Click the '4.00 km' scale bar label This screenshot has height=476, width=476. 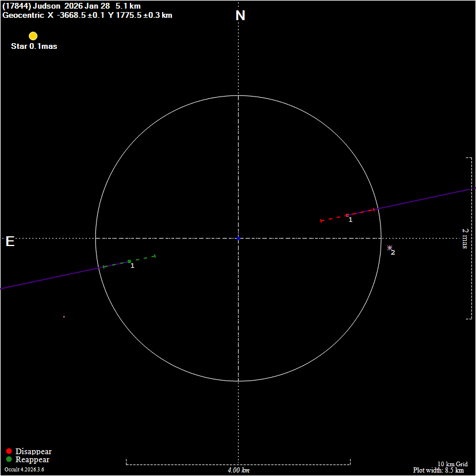(x=238, y=470)
